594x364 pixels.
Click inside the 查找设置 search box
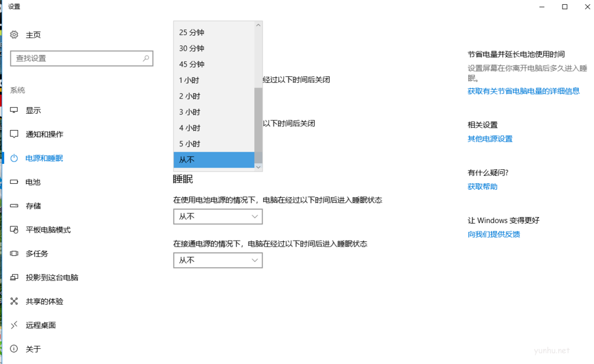[x=82, y=58]
